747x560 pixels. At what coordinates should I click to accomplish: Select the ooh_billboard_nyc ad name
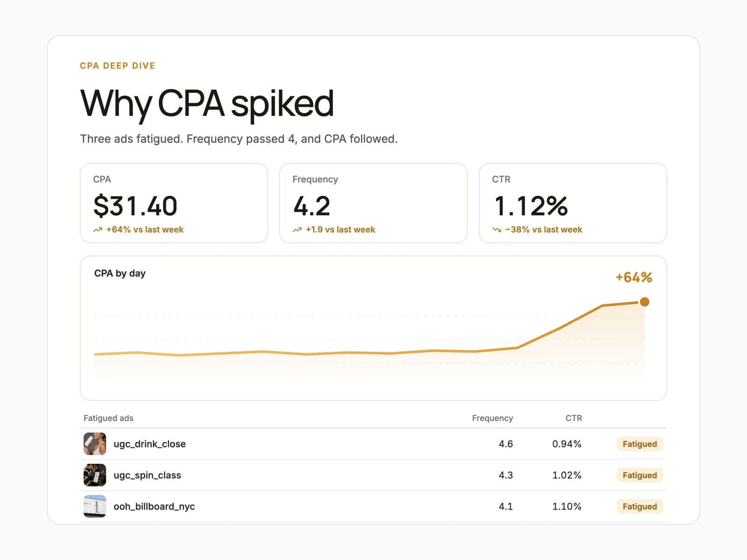click(154, 506)
